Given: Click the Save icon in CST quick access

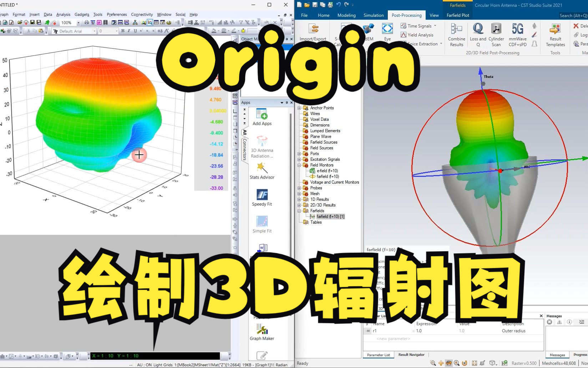Looking at the screenshot, I should (x=315, y=5).
